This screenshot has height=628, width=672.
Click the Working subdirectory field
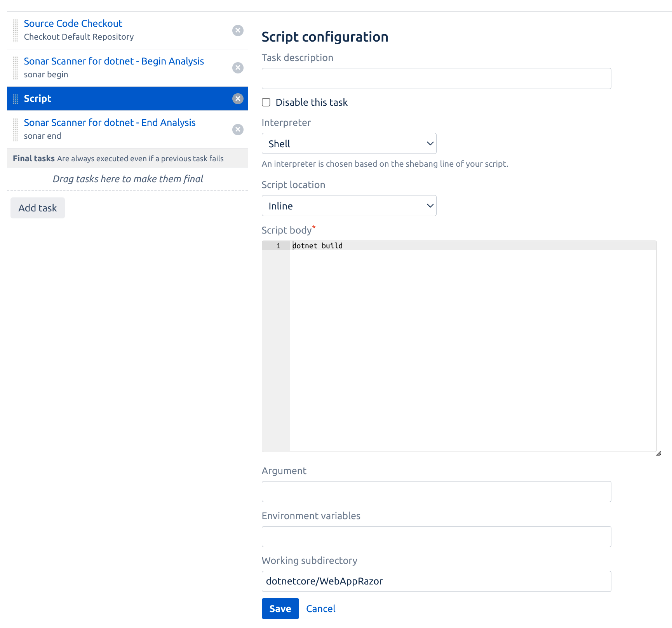click(x=436, y=581)
